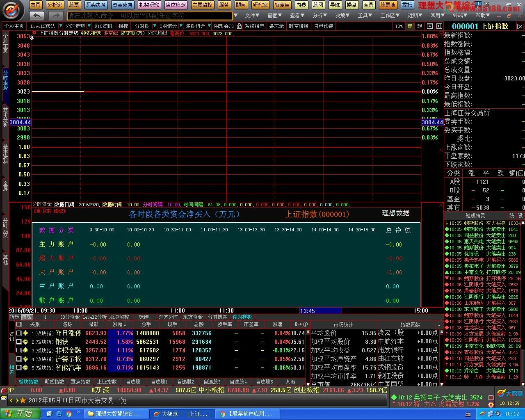Expand the Level2默认 dropdown arrow
The height and width of the screenshot is (420, 525).
[x=60, y=26]
